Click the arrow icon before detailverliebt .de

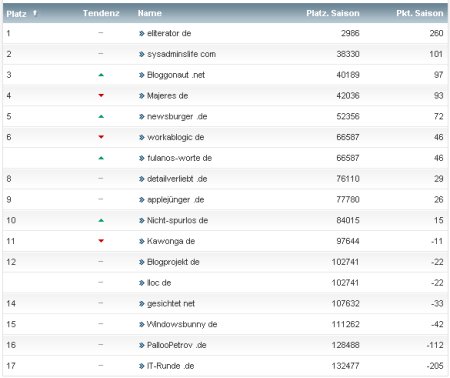tap(142, 179)
